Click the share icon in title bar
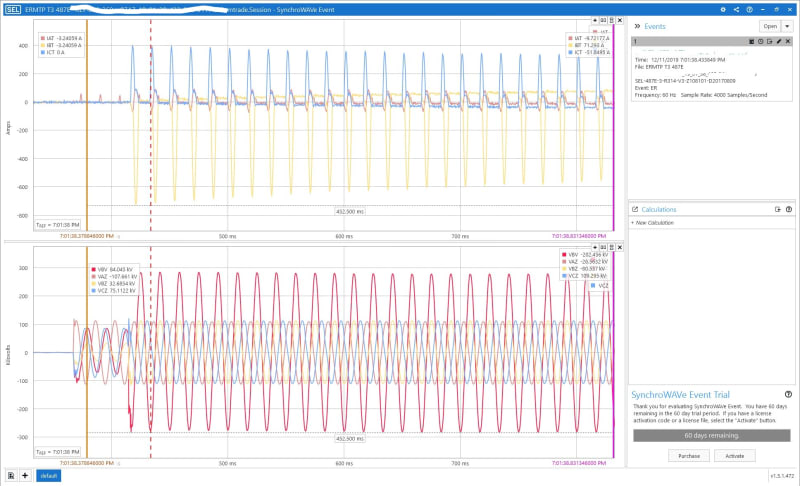Image resolution: width=800 pixels, height=486 pixels. pos(736,10)
